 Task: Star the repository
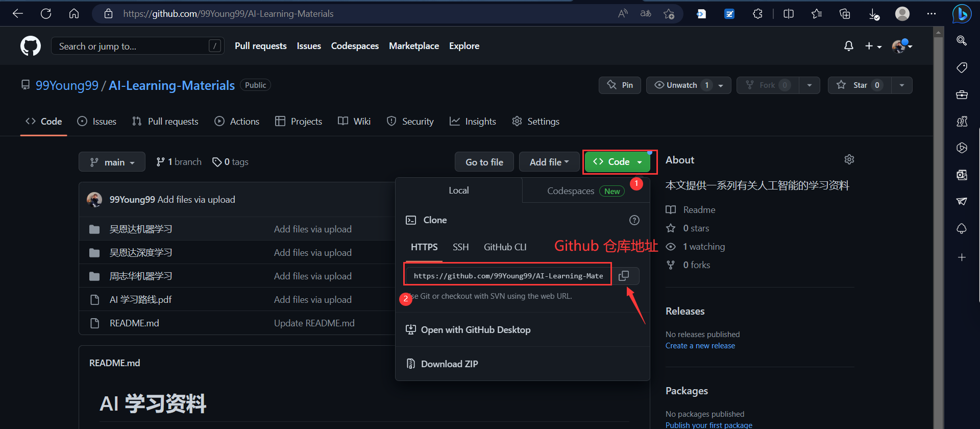tap(860, 85)
